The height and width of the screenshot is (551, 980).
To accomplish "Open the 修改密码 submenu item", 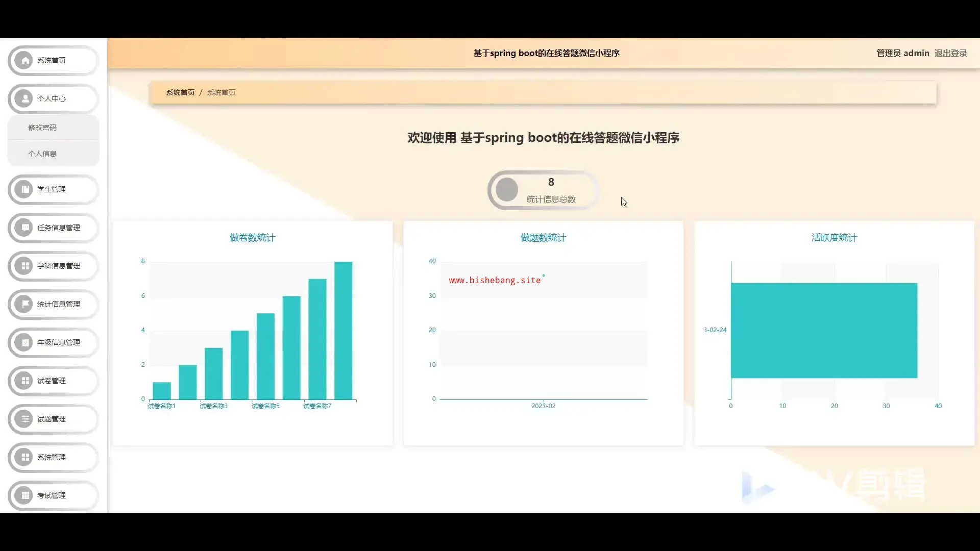I will click(x=42, y=128).
